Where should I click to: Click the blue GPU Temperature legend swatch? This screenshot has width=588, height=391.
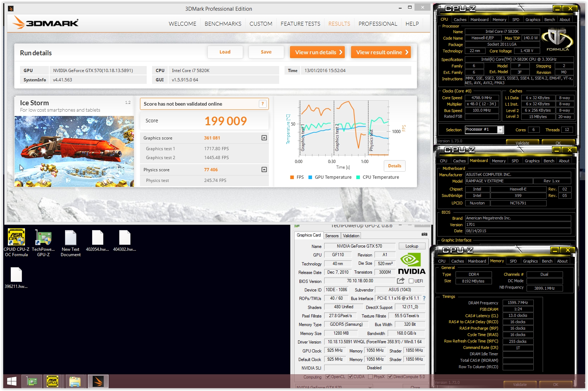pos(310,177)
